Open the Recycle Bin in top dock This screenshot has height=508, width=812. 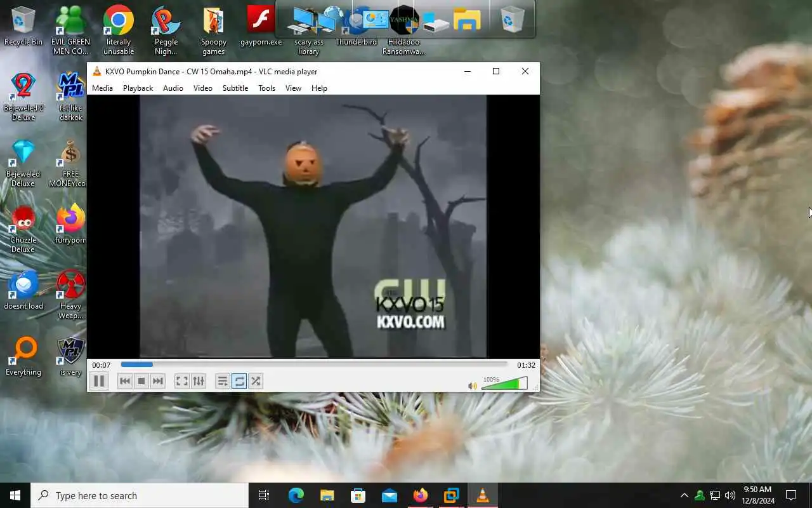(x=513, y=20)
